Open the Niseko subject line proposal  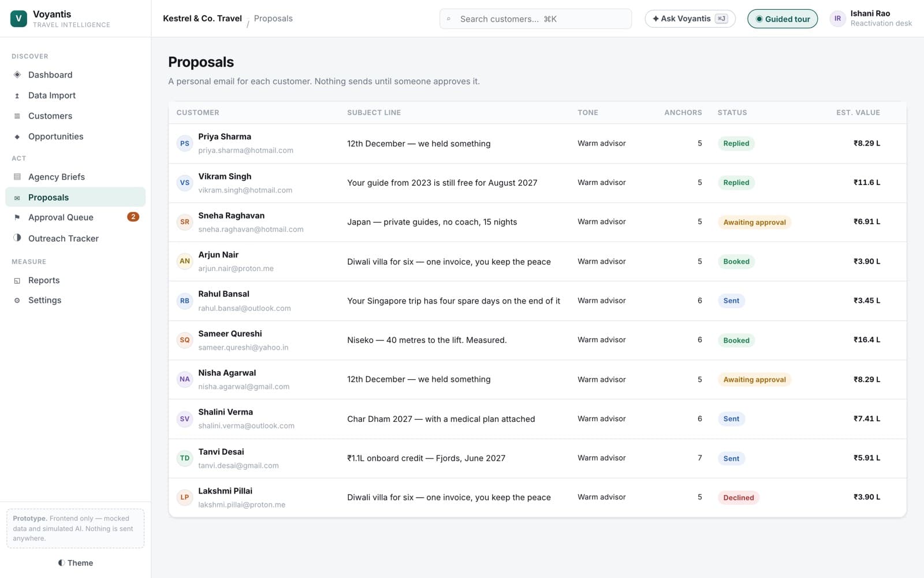point(427,340)
